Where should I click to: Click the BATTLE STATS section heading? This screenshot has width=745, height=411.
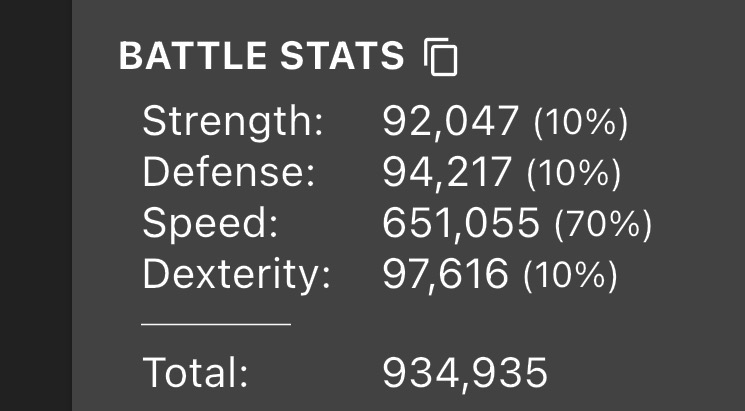click(261, 56)
